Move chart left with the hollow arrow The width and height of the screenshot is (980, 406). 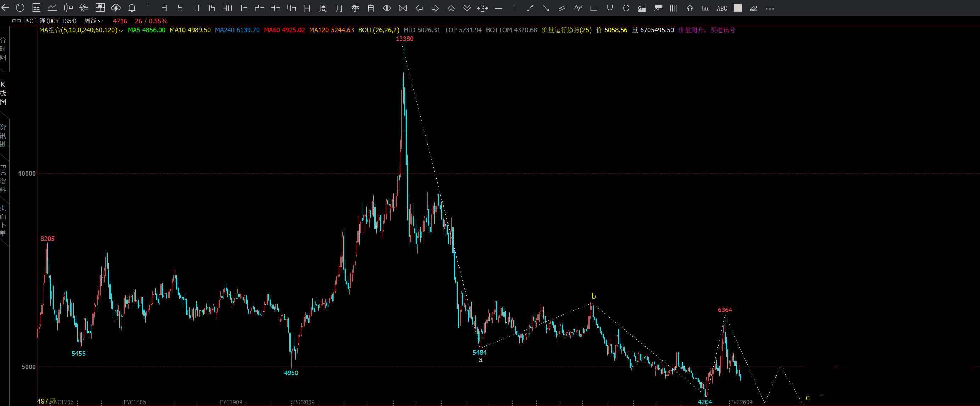(419, 8)
